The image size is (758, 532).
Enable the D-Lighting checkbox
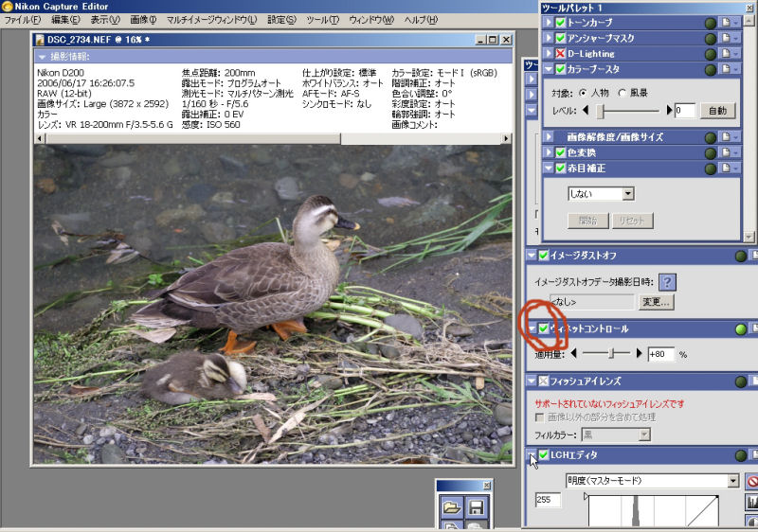click(560, 53)
